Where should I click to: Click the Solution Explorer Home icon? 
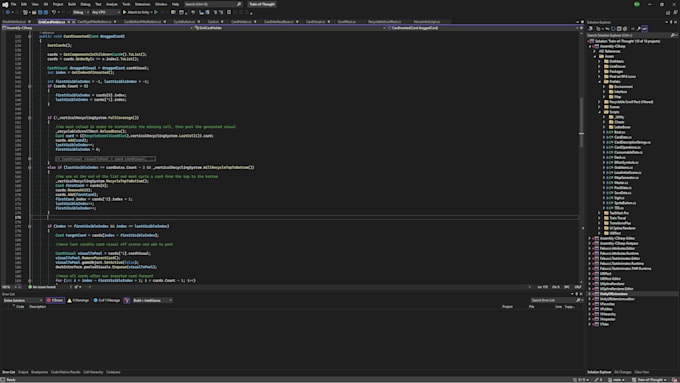coord(590,29)
